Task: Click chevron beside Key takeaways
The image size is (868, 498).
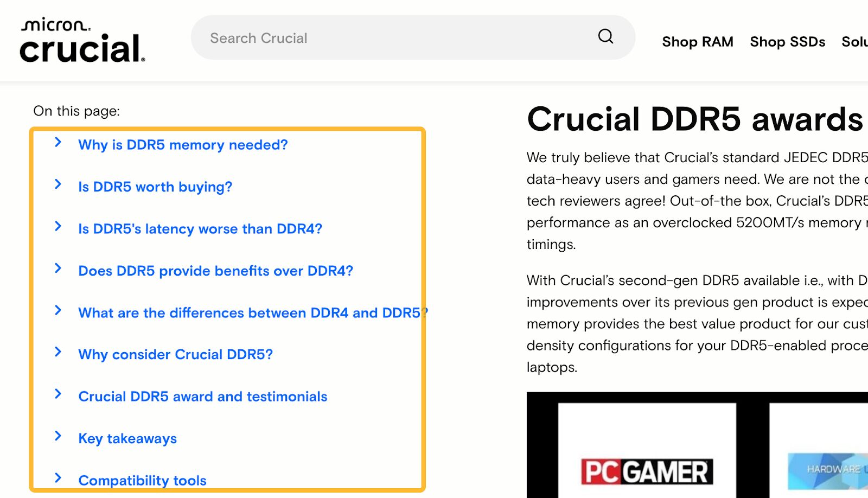Action: (58, 436)
